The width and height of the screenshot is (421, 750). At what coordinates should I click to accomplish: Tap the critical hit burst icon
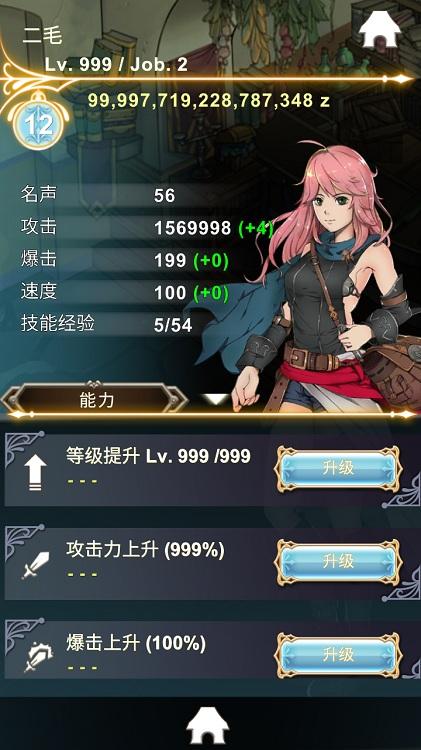tap(38, 658)
